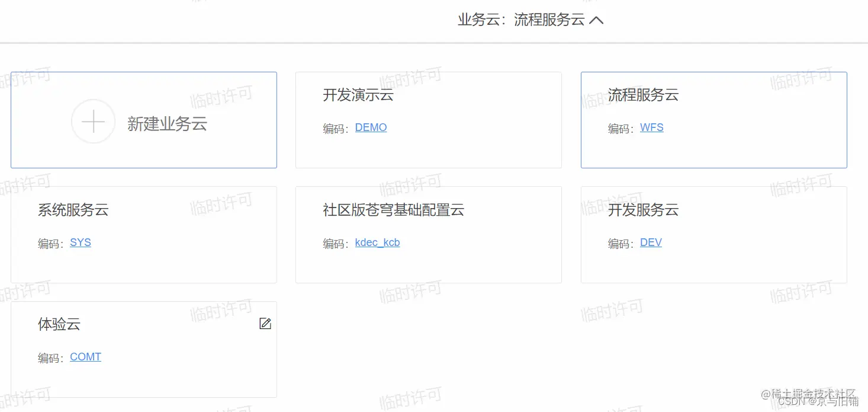
Task: Click the 新建业务云 text label
Action: [x=168, y=124]
